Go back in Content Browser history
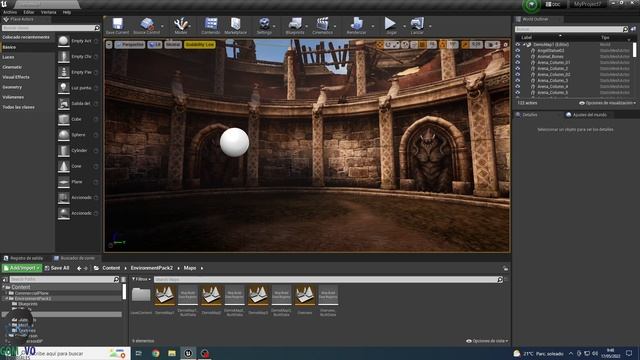The height and width of the screenshot is (360, 640). point(79,268)
